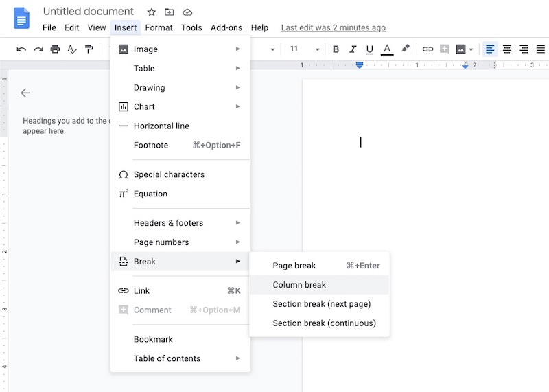Expand the Drawing submenu
The image size is (549, 392).
tap(180, 88)
